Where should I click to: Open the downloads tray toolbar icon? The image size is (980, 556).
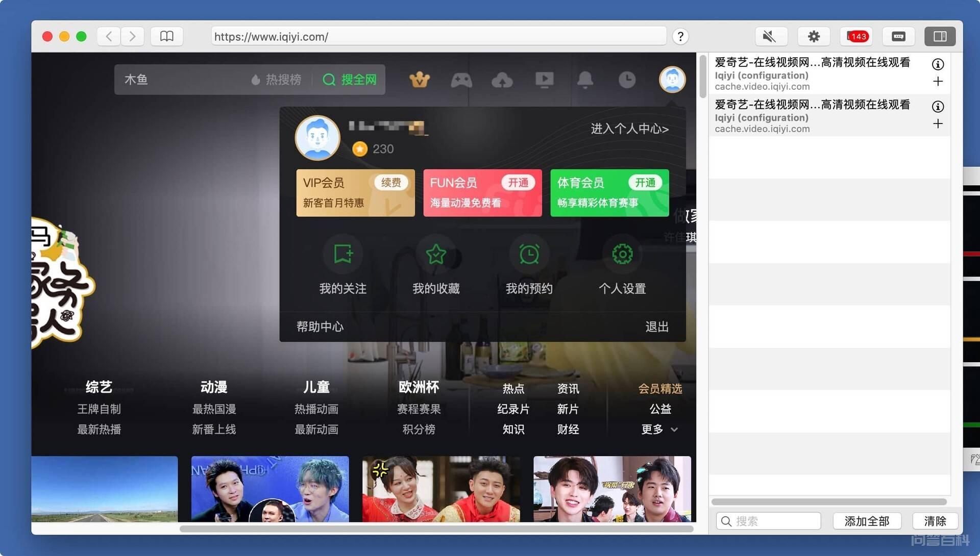[898, 36]
